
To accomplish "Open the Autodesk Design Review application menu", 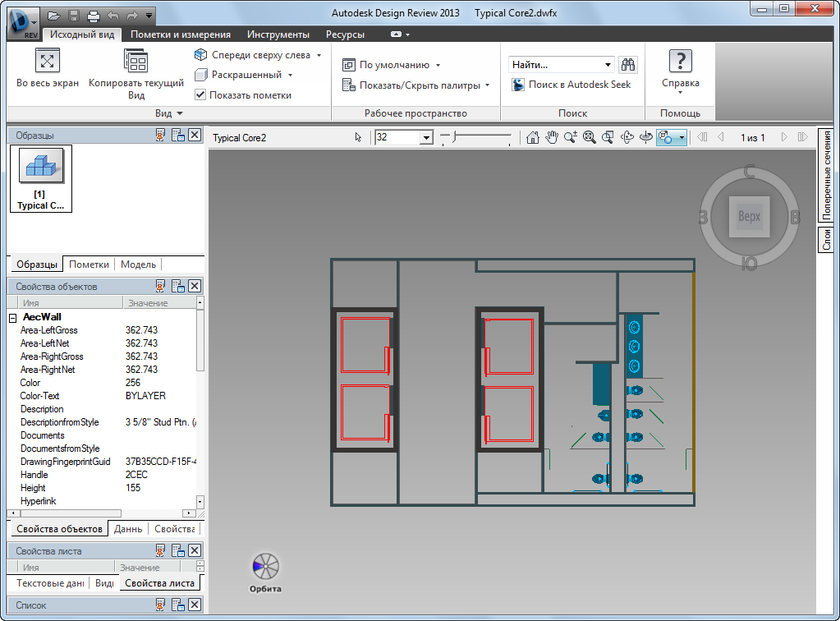I will tap(23, 22).
